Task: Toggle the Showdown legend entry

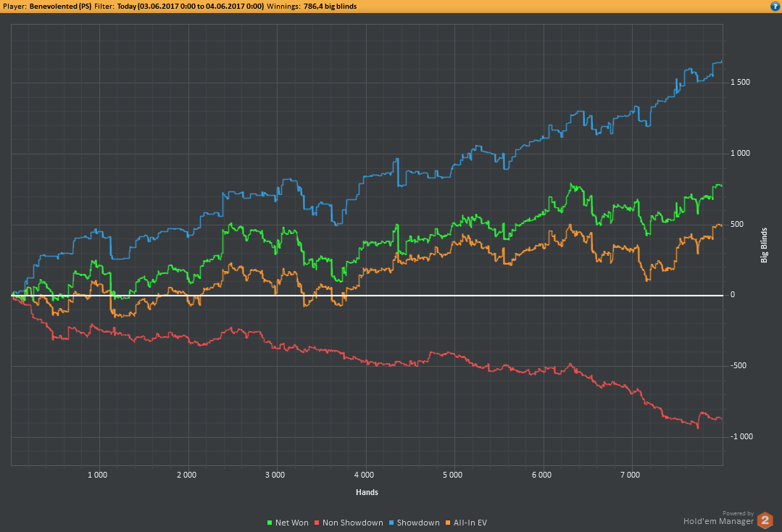Action: tap(414, 523)
